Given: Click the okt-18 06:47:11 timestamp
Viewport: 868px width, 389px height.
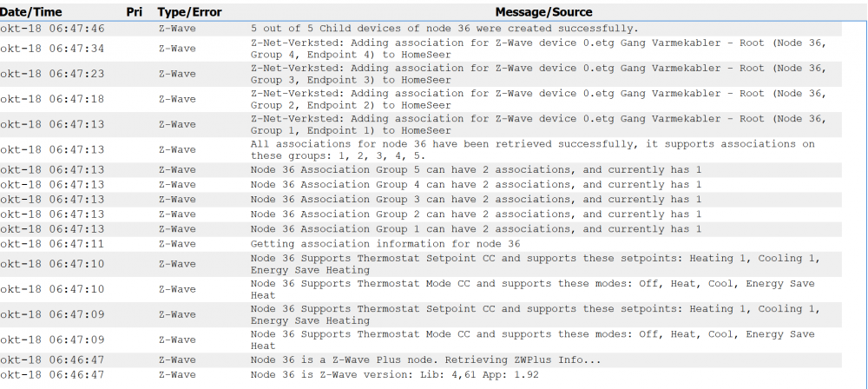Looking at the screenshot, I should 52,244.
